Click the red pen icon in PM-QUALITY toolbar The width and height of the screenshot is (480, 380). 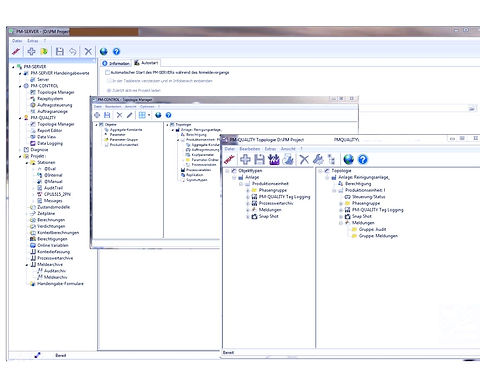pyautogui.click(x=230, y=159)
